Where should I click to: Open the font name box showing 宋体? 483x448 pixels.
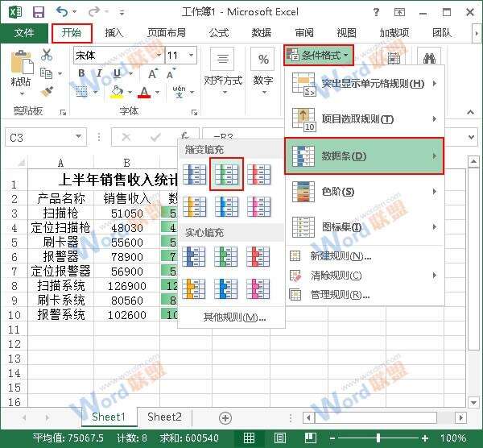pyautogui.click(x=118, y=55)
